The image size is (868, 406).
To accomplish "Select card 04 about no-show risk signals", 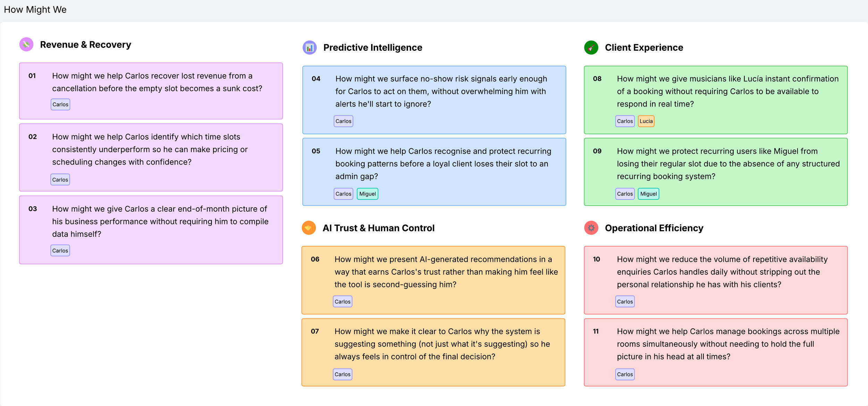I will [x=434, y=100].
